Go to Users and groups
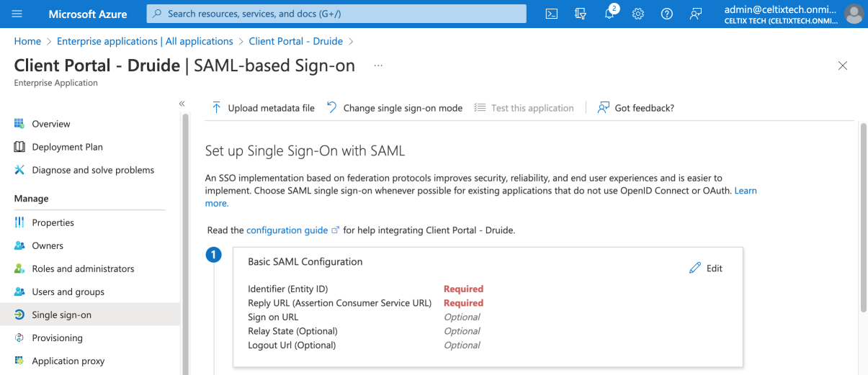The height and width of the screenshot is (375, 868). (68, 292)
